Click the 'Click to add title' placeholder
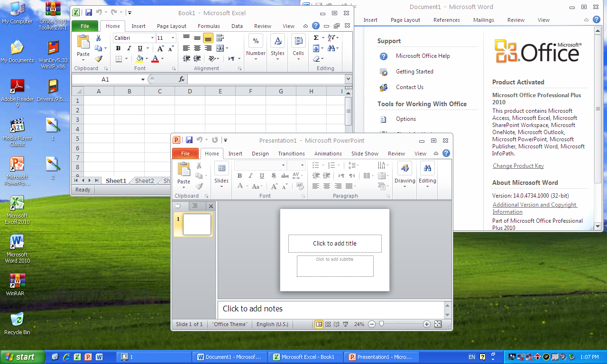This screenshot has height=364, width=607. click(x=335, y=243)
